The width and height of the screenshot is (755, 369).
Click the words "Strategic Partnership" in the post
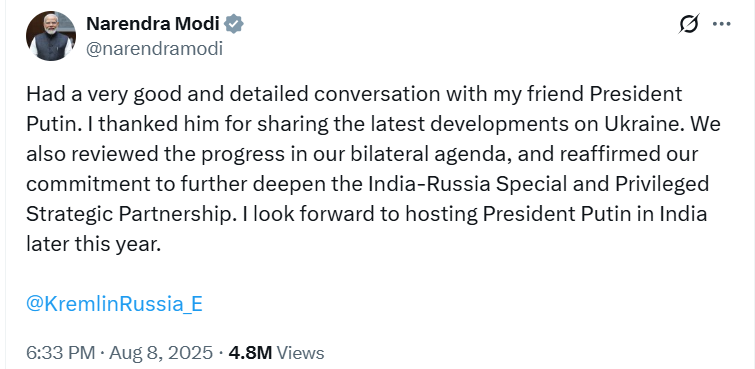coord(129,215)
